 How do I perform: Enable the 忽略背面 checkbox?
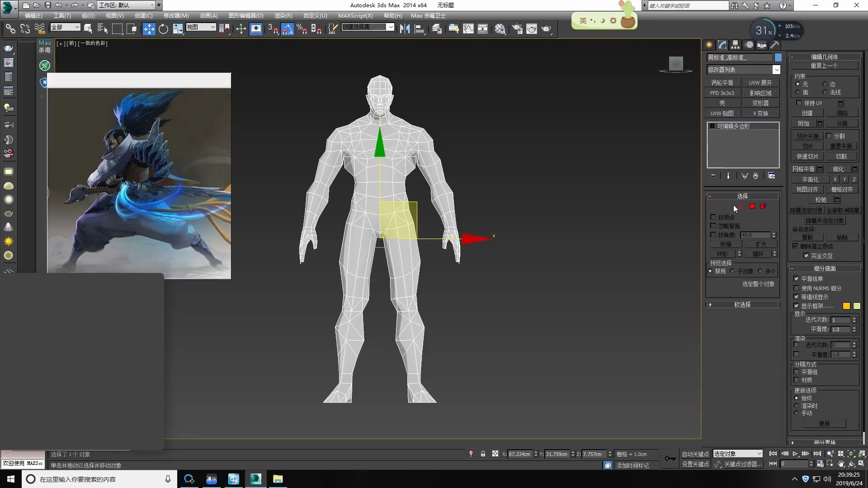[713, 226]
